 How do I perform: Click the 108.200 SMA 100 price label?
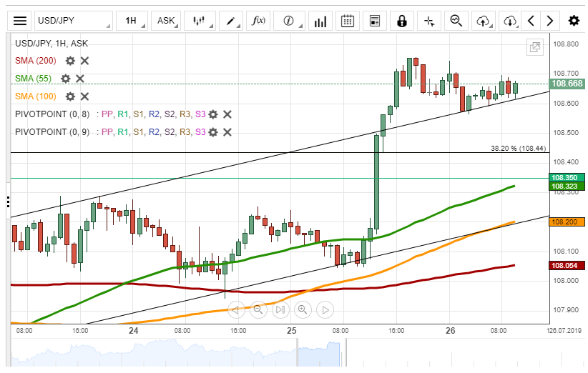[567, 222]
